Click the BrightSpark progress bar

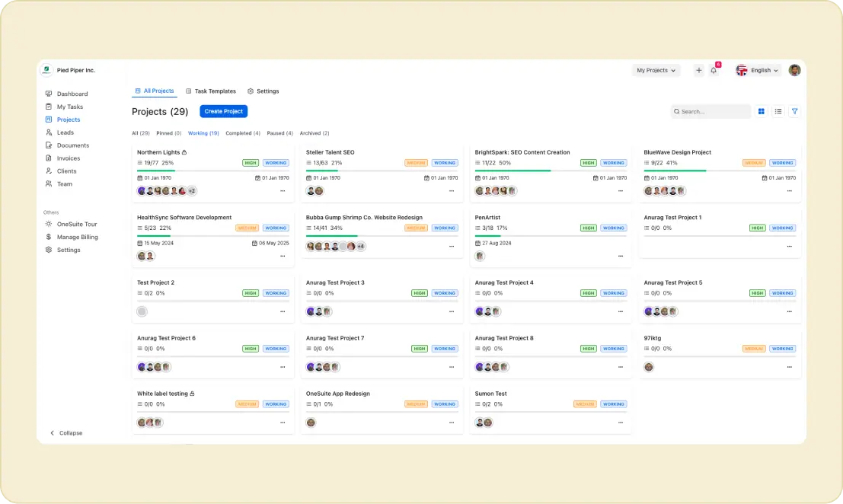click(x=551, y=171)
